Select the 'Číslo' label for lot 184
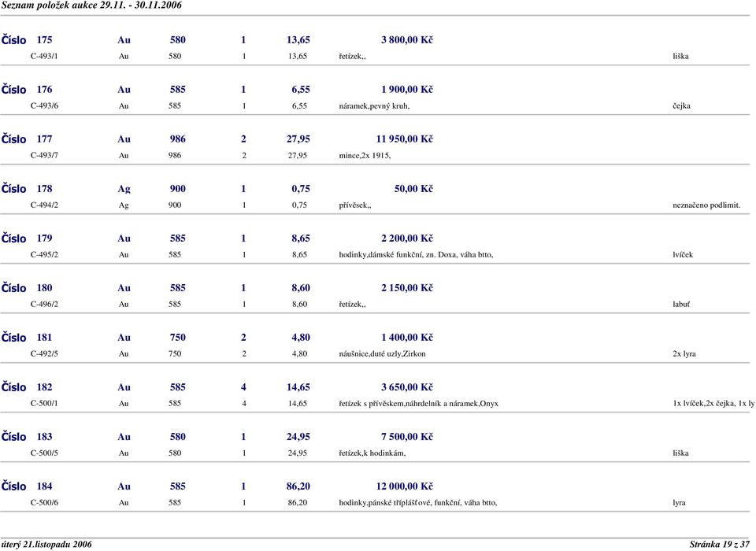Image resolution: width=756 pixels, height=551 pixels. pyautogui.click(x=13, y=486)
